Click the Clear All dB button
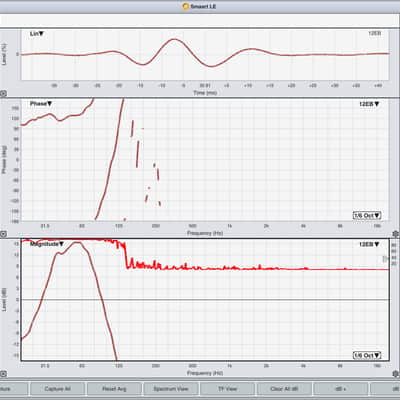 click(284, 389)
